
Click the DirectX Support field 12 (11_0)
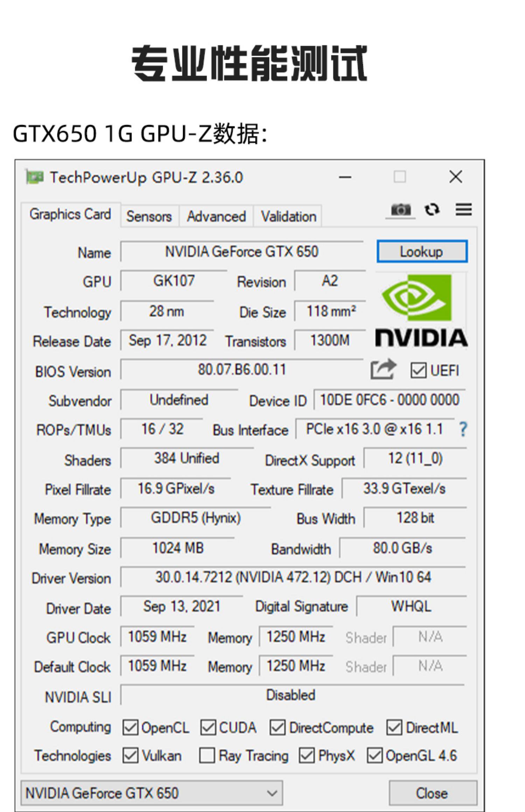pyautogui.click(x=415, y=458)
